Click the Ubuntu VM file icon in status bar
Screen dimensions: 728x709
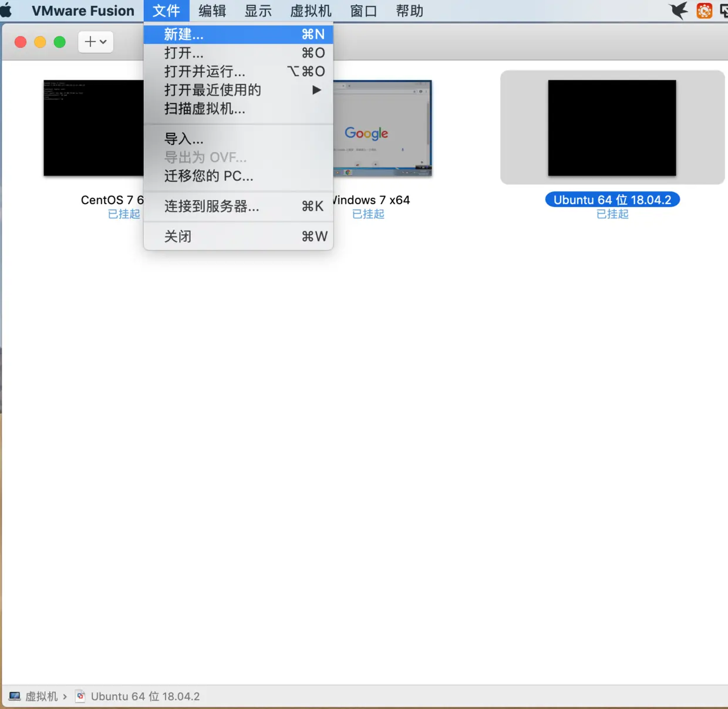point(80,696)
